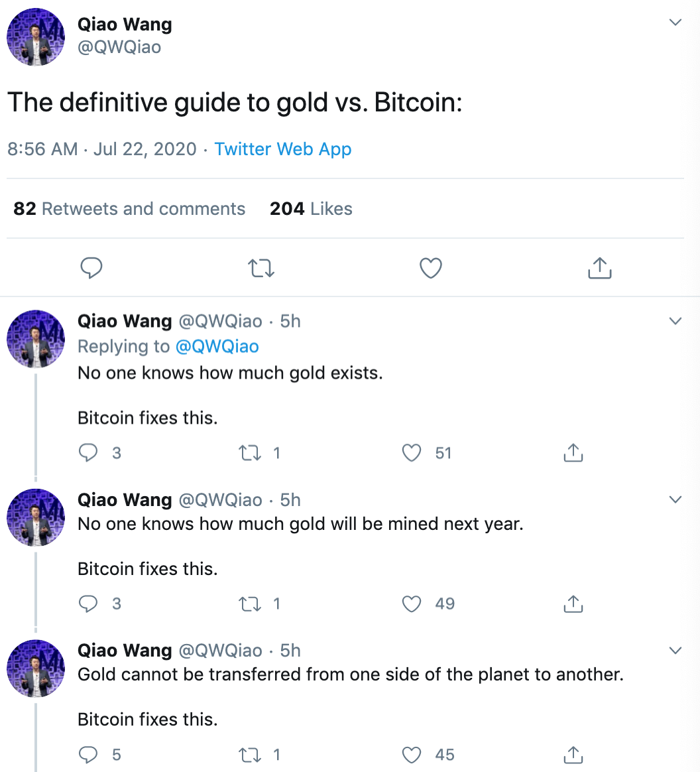Open the options menu on the first reply
Viewport: 700px width, 772px height.
point(675,320)
